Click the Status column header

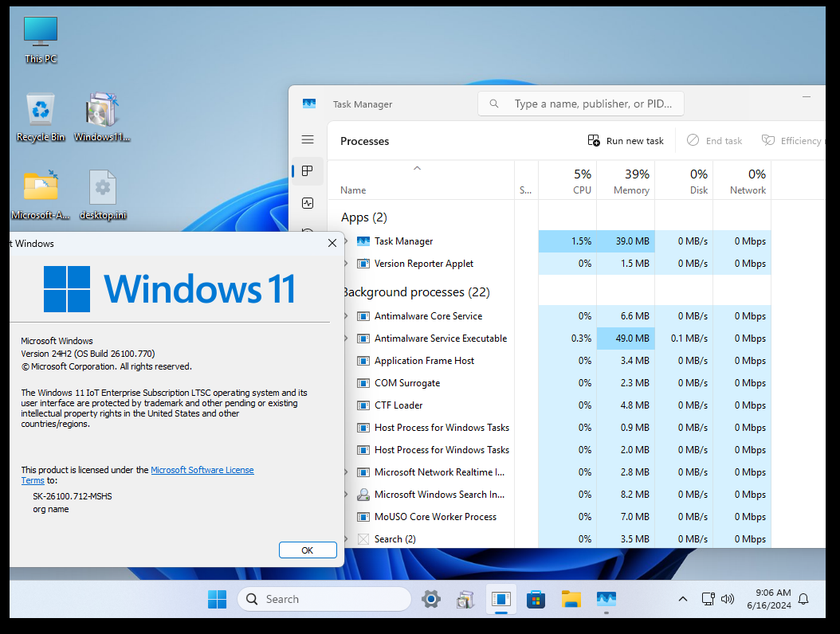tap(525, 190)
